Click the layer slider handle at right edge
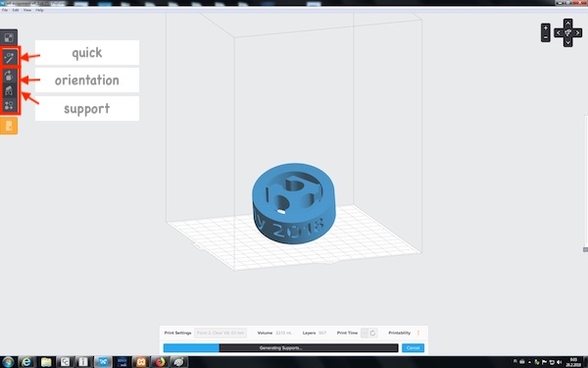588x368 pixels. click(585, 249)
